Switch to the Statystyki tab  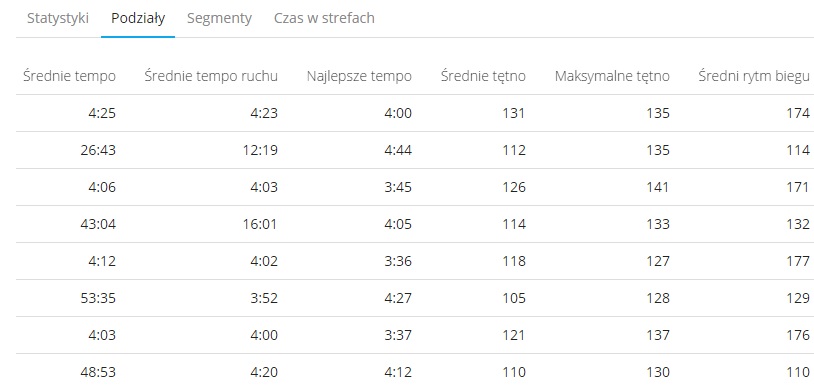click(58, 18)
